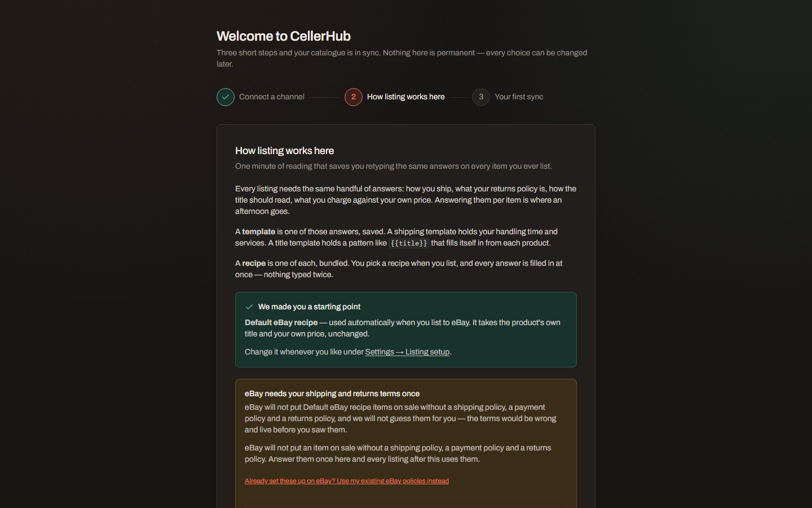Use my existing eBay policies instead link
Viewport: 812px width, 508px height.
pos(347,481)
